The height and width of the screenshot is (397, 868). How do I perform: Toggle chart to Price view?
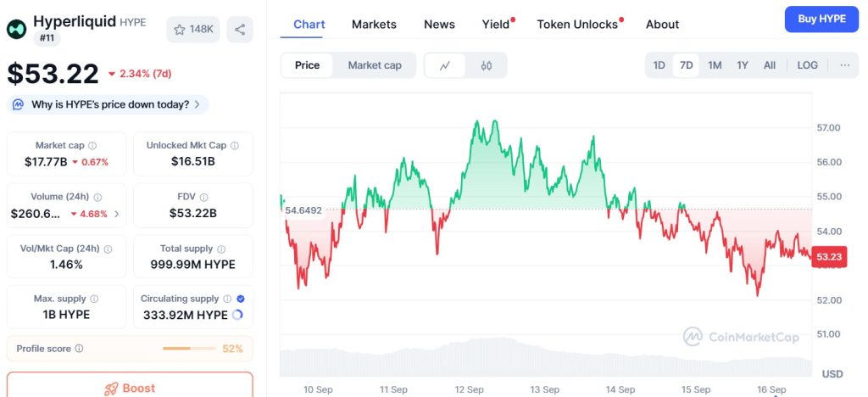coord(307,65)
